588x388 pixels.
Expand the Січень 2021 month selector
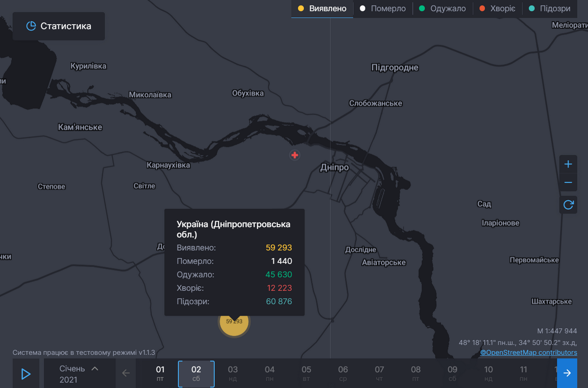(x=79, y=374)
